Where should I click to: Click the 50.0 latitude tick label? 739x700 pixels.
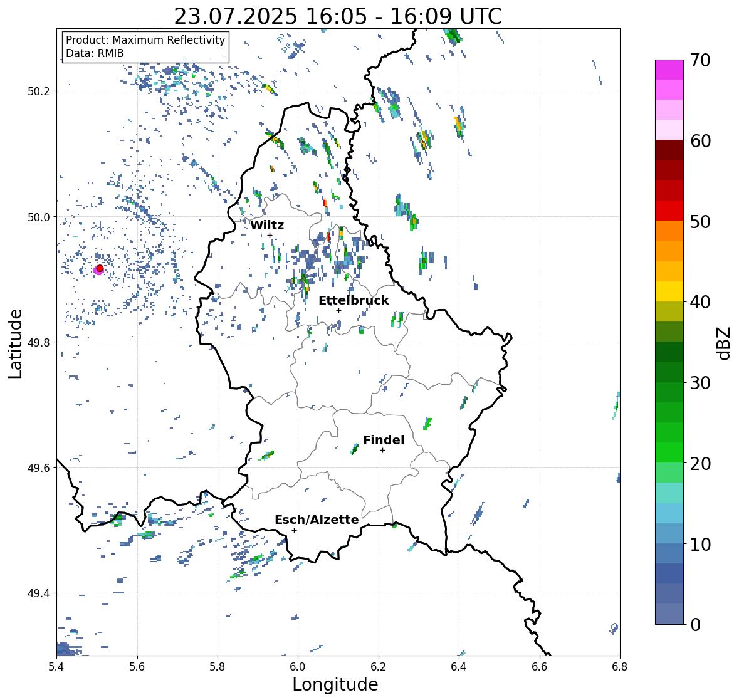39,217
